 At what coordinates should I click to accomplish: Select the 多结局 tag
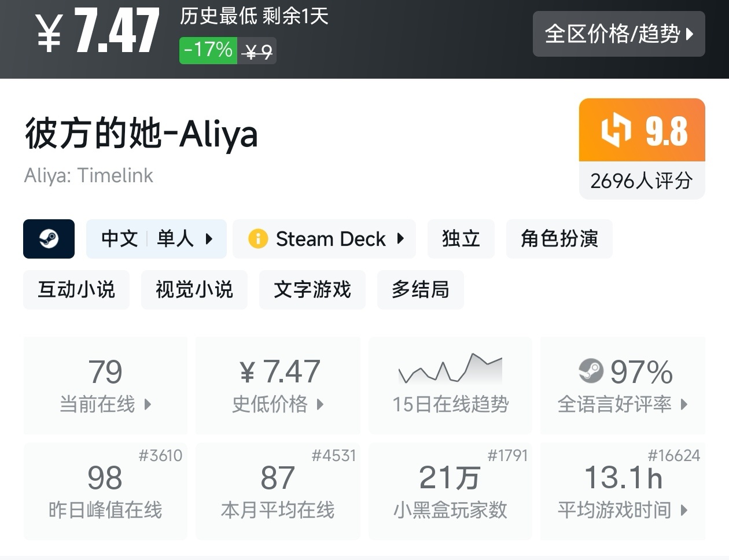point(420,290)
